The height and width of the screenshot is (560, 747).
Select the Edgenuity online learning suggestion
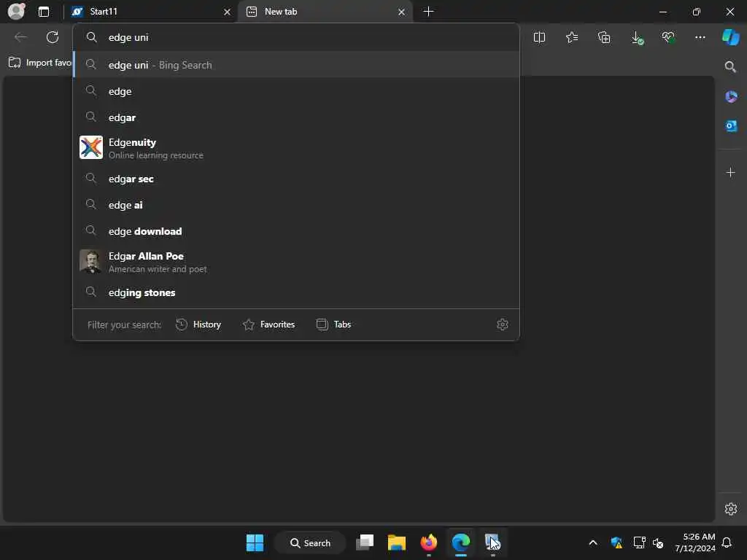pyautogui.click(x=296, y=148)
